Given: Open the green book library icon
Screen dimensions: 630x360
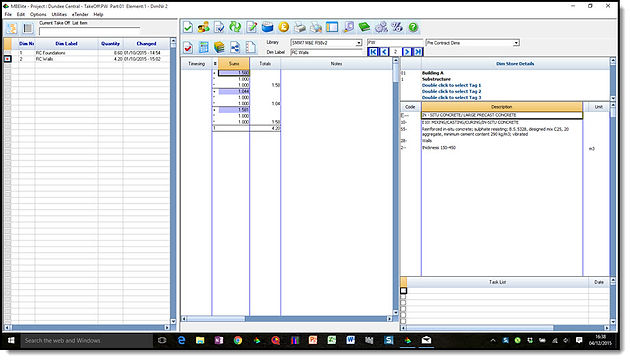Looking at the screenshot, I should coord(364,27).
